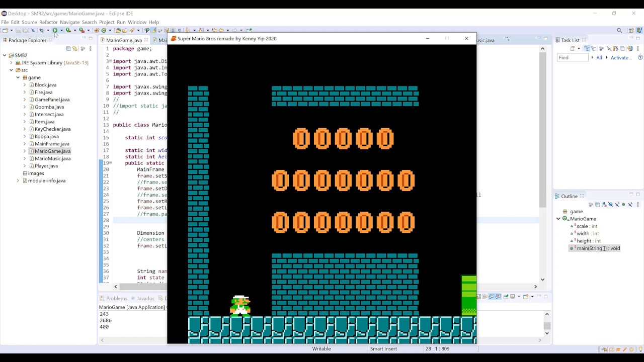Click Run with Coverage toolbar icon
Screen dimensions: 644x362
(x=68, y=30)
